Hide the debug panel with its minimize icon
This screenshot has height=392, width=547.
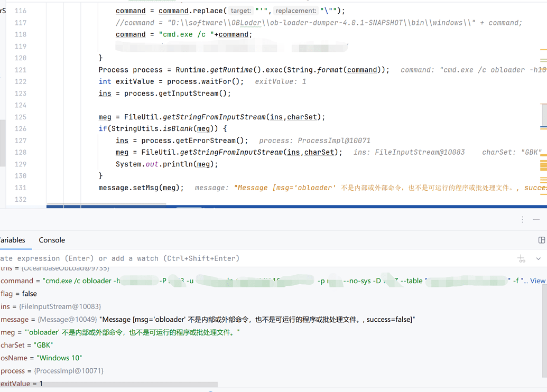click(536, 219)
